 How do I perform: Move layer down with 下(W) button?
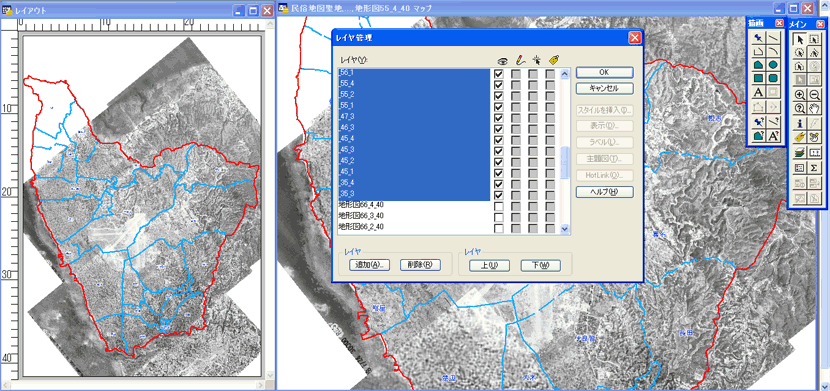(540, 265)
